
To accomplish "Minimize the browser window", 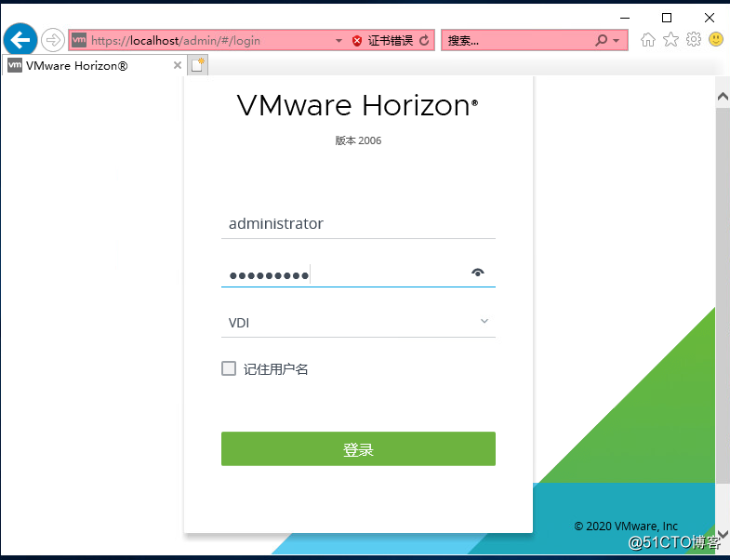I will pyautogui.click(x=625, y=18).
